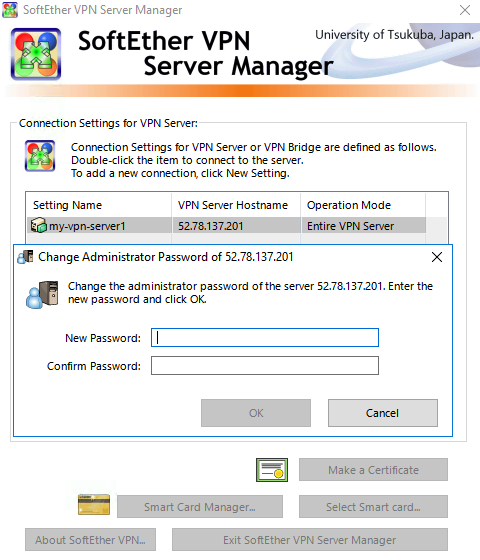Close the SoftEther VPN Server Manager window

[x=465, y=10]
